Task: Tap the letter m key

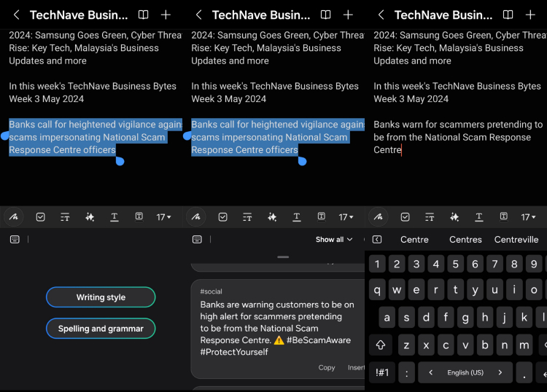Action: tap(524, 345)
